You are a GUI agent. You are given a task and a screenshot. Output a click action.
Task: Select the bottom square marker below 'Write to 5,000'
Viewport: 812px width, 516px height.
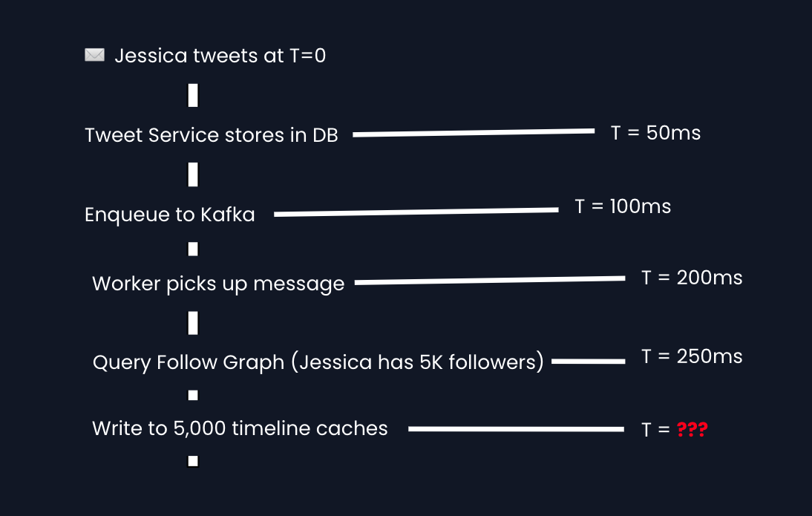pos(193,461)
